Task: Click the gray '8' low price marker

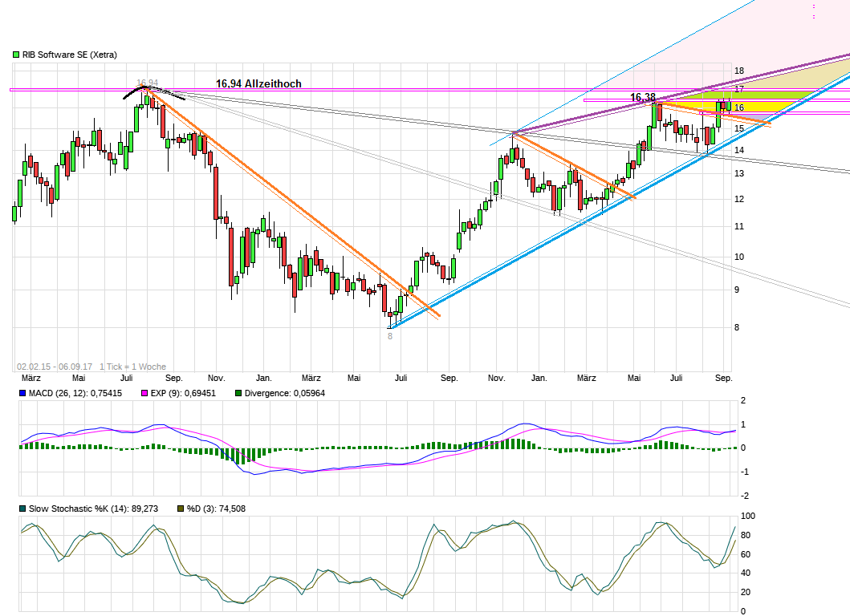Action: (390, 336)
